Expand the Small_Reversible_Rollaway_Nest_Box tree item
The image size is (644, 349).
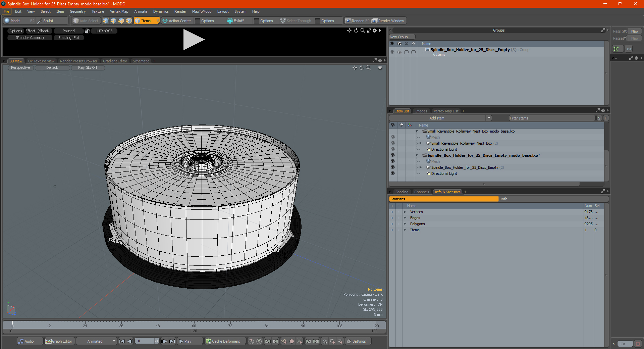(421, 143)
